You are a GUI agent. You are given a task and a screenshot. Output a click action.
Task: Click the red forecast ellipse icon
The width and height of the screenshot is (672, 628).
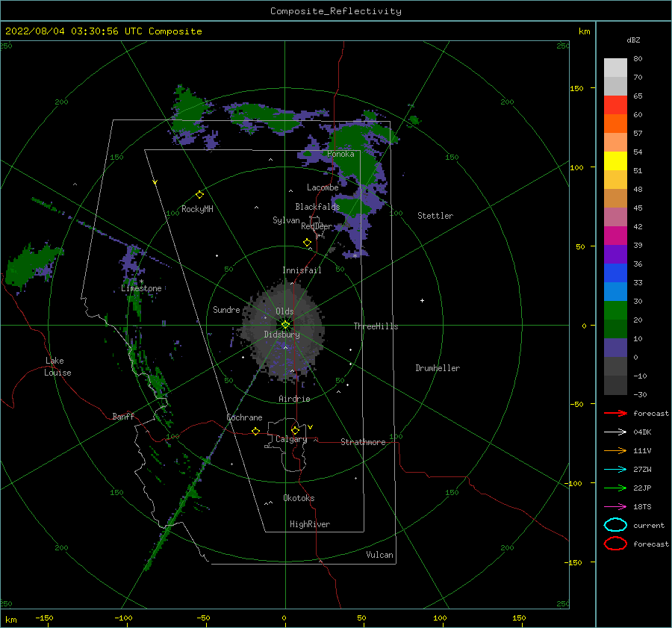pos(615,544)
